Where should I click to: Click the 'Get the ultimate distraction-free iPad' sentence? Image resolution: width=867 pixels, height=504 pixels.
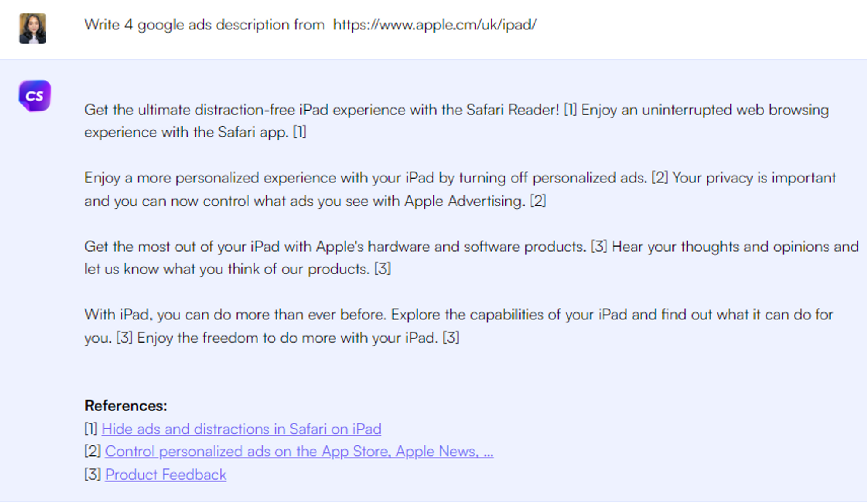click(x=321, y=110)
